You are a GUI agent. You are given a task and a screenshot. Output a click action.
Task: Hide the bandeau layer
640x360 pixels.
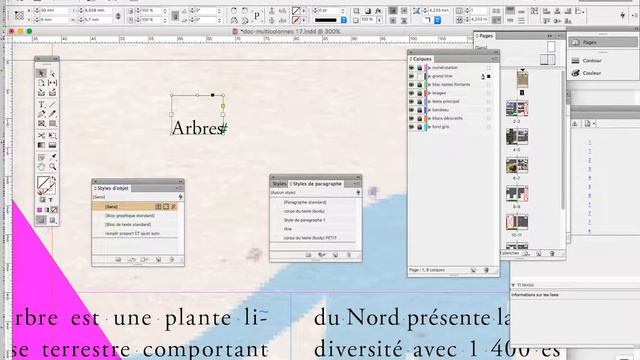tap(412, 110)
